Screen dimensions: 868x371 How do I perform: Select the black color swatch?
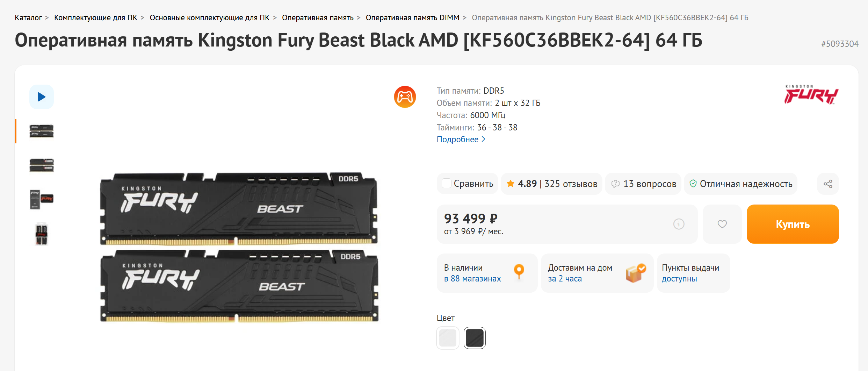click(475, 338)
